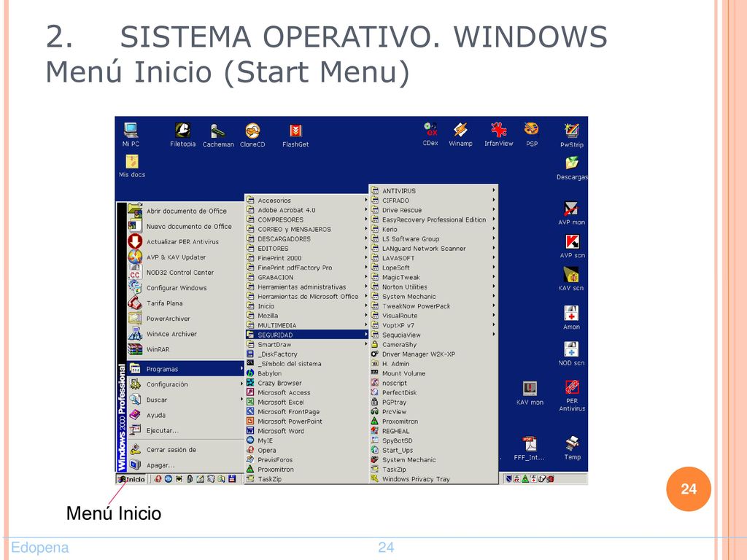Click the Inicio start button
The width and height of the screenshot is (747, 560).
(131, 479)
